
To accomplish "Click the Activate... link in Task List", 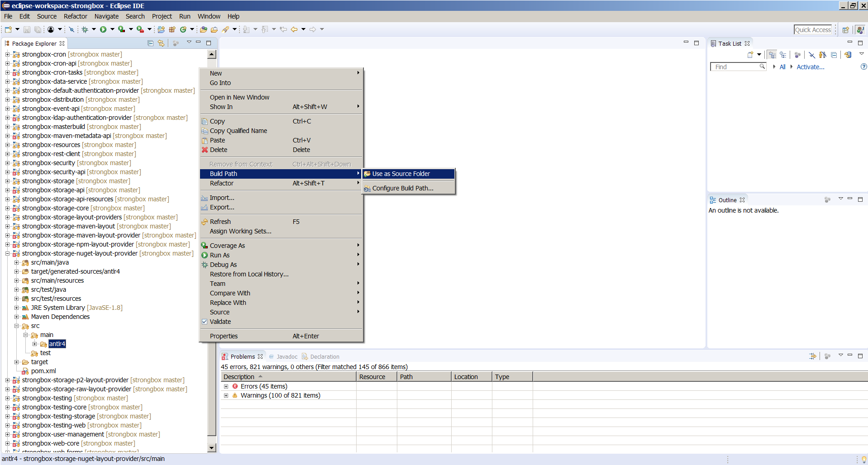I will point(810,67).
